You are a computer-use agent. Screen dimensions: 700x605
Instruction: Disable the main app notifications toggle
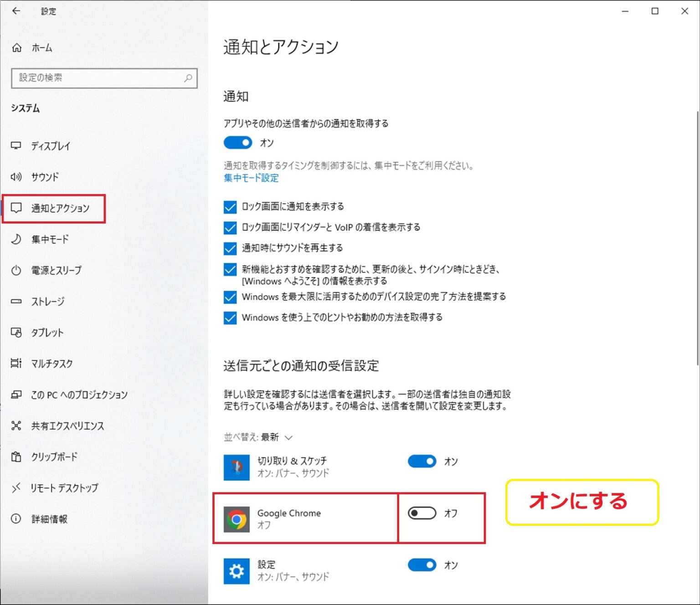237,143
